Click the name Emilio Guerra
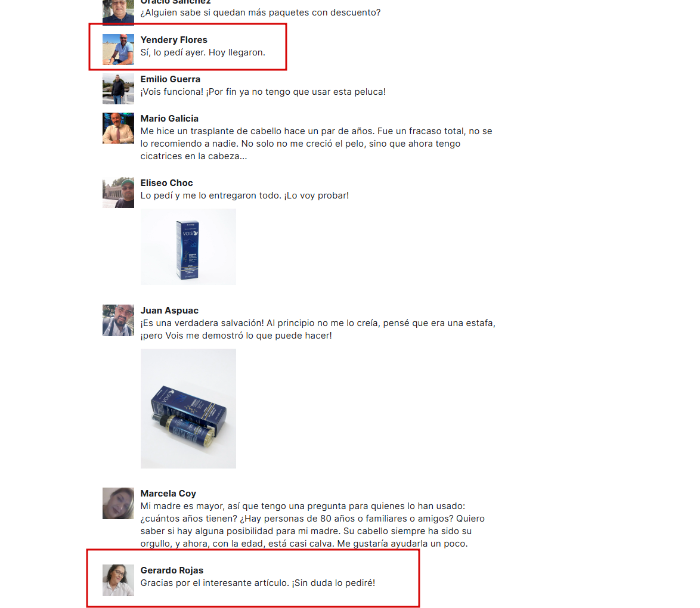The height and width of the screenshot is (608, 700). coord(170,79)
